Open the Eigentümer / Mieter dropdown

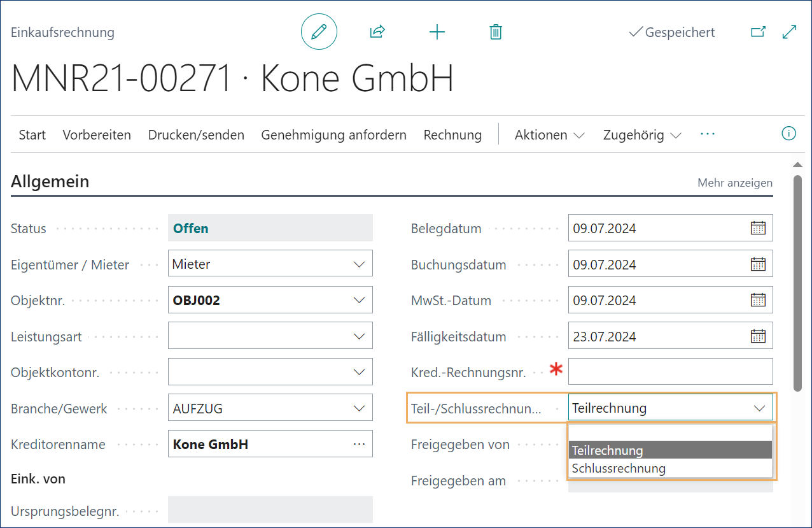pos(361,263)
